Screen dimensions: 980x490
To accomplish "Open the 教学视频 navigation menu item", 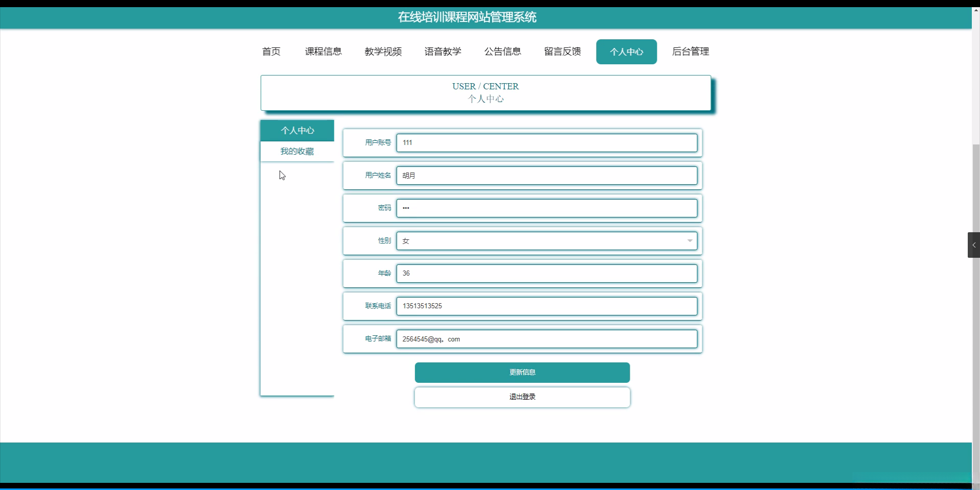I will [x=383, y=52].
